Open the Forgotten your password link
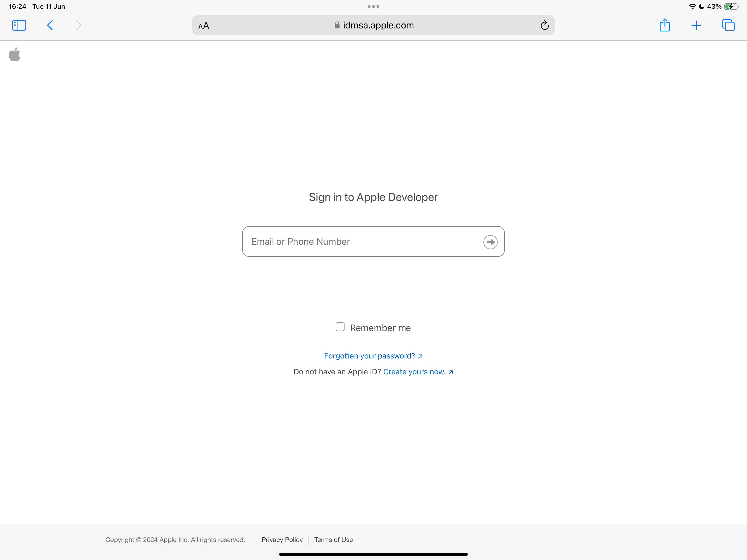 [373, 356]
